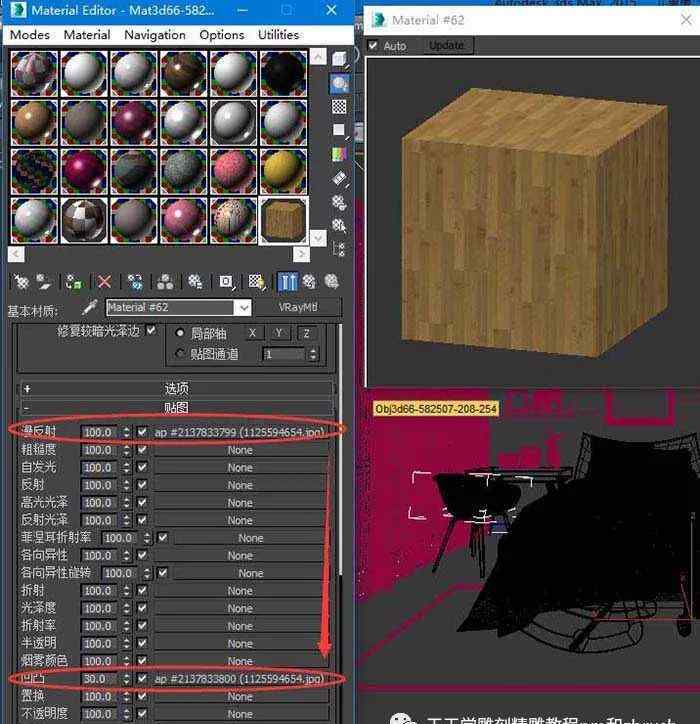The image size is (700, 724).
Task: Open the Material #62 name dropdown
Action: coord(243,308)
